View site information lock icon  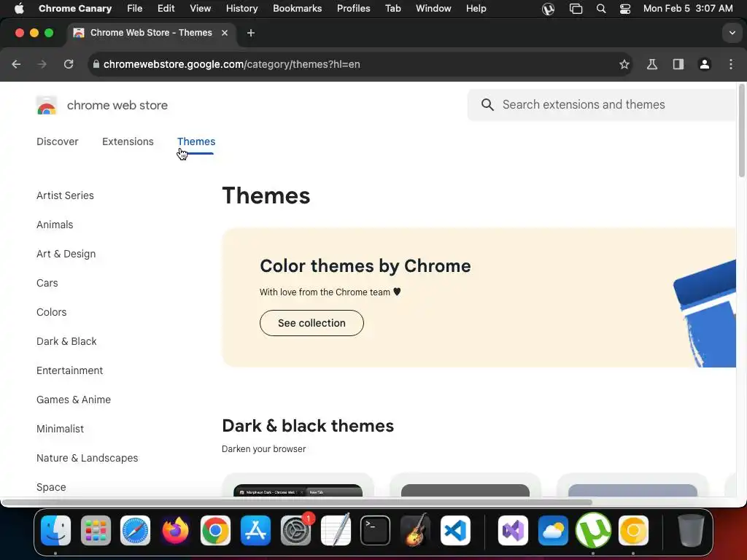click(x=96, y=64)
